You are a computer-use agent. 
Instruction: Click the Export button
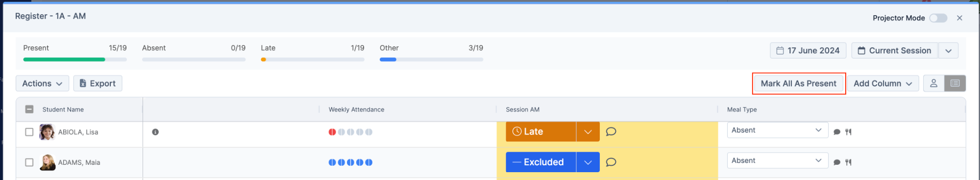click(x=98, y=84)
